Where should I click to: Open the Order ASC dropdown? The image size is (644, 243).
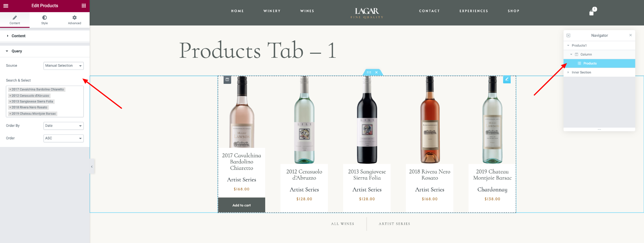[x=63, y=138]
